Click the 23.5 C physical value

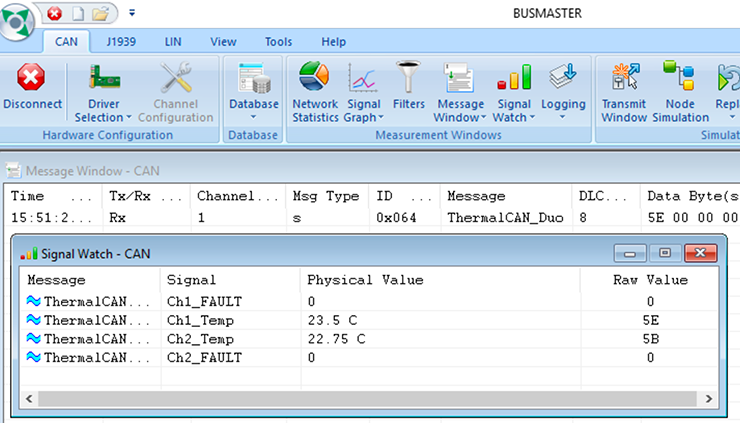332,320
